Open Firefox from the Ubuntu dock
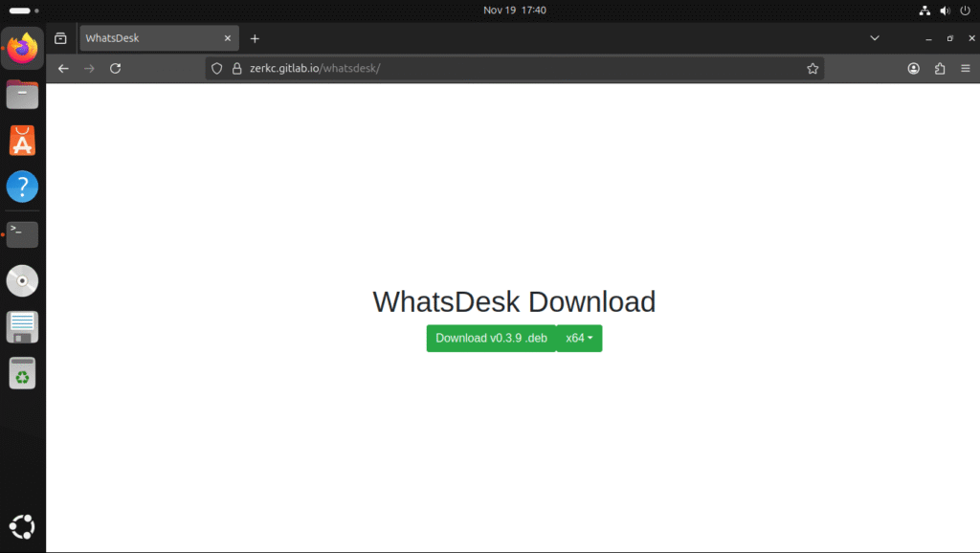 (x=22, y=48)
